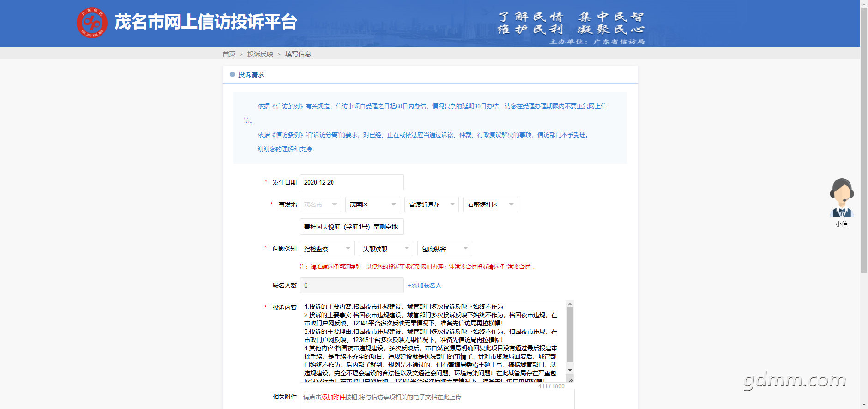This screenshot has width=868, height=409.
Task: Open the 茂南区 district dropdown
Action: [x=373, y=204]
